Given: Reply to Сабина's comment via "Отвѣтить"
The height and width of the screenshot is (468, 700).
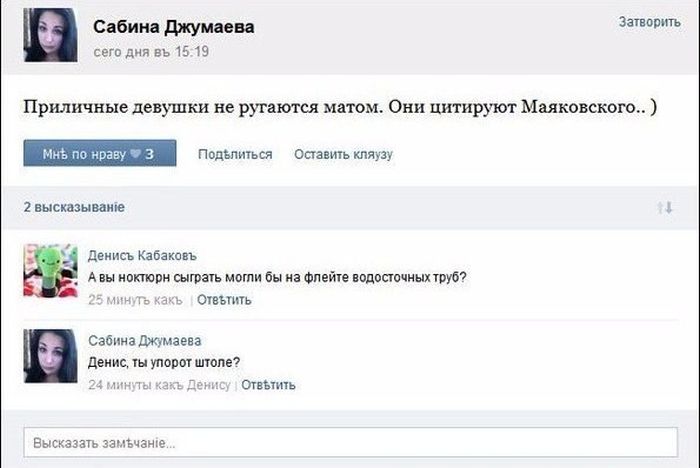Looking at the screenshot, I should coord(268,385).
